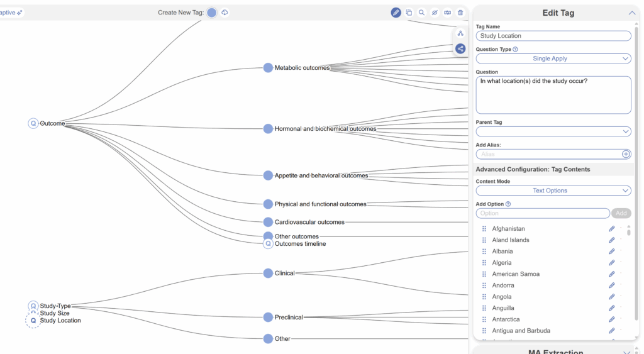
Task: Open the Parent Tag dropdown
Action: click(553, 131)
